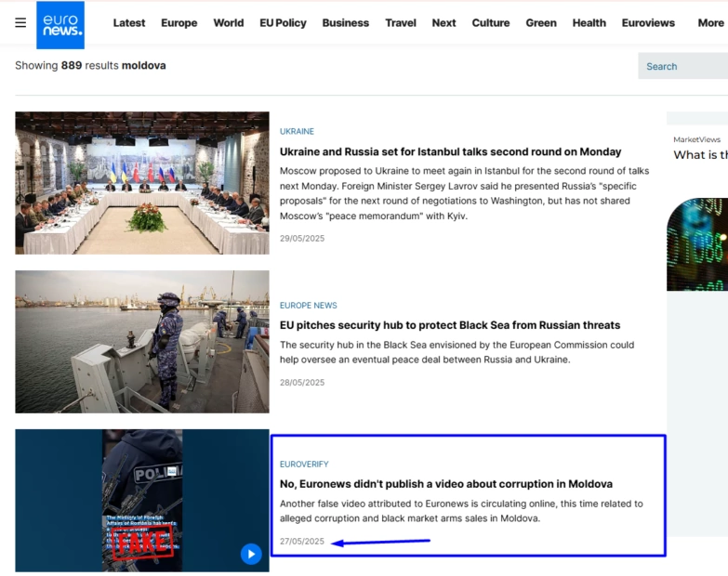Click the Black Sea security hub summary
The image size is (728, 576).
(x=457, y=352)
